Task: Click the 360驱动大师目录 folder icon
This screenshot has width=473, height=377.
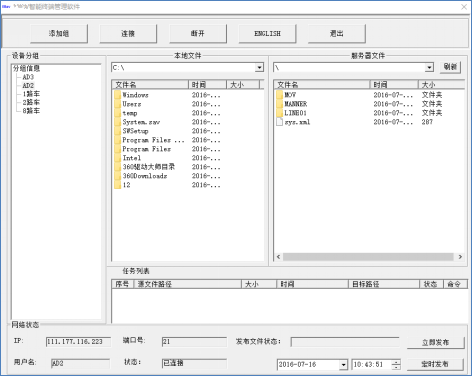Action: tap(117, 167)
